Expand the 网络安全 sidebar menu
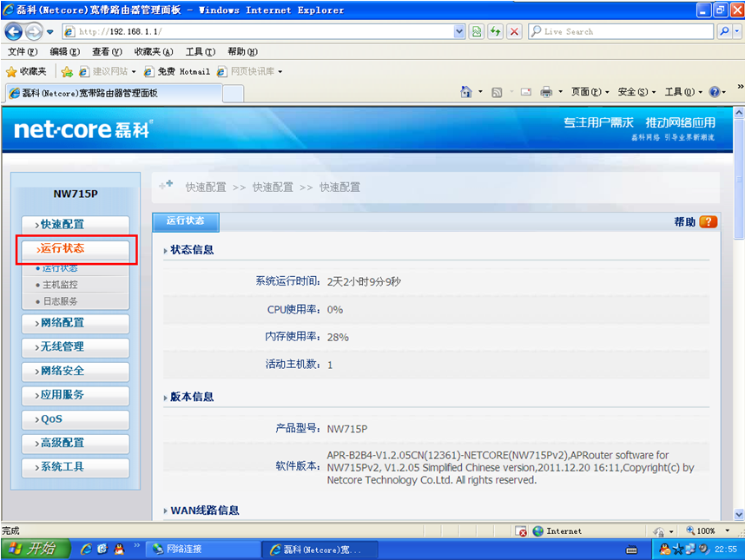 [x=75, y=371]
